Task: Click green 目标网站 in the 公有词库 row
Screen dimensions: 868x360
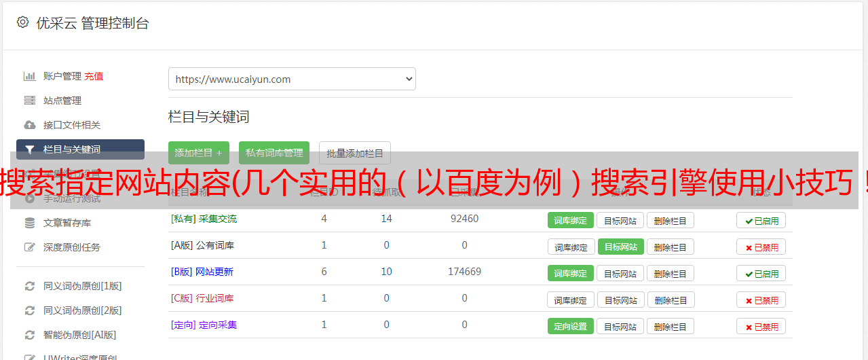Action: pos(620,247)
